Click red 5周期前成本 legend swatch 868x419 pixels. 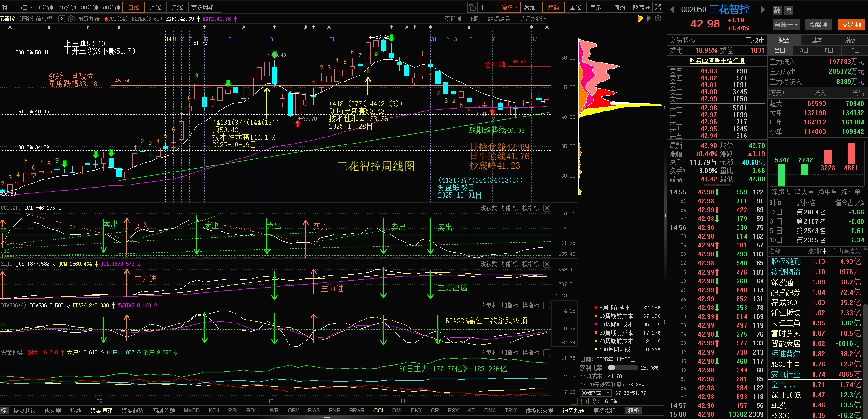(595, 308)
